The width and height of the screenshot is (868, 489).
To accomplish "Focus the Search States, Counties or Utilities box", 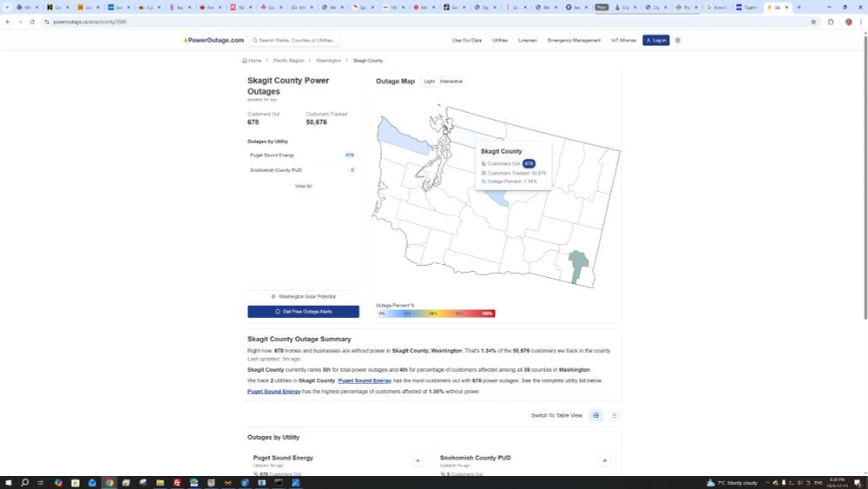I will point(294,41).
